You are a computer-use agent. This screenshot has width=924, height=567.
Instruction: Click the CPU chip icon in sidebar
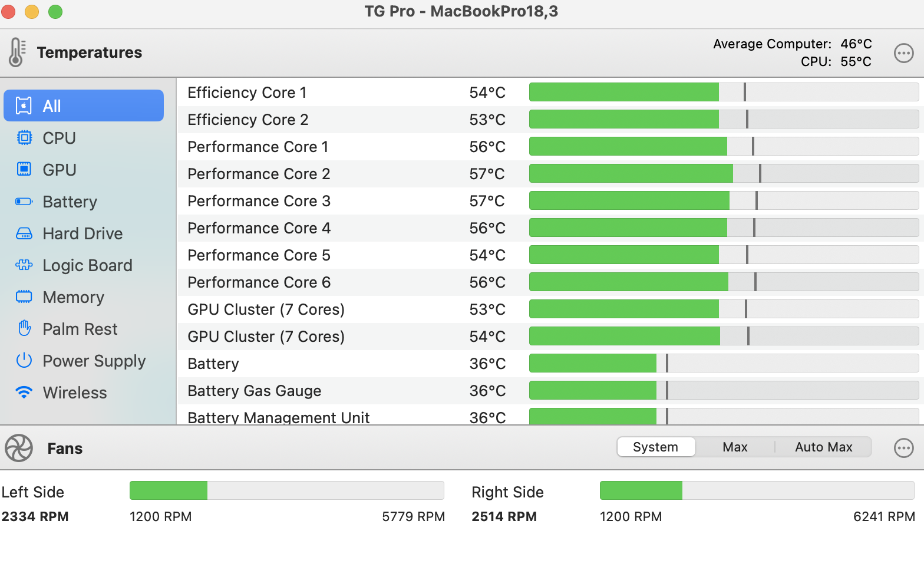click(x=24, y=138)
